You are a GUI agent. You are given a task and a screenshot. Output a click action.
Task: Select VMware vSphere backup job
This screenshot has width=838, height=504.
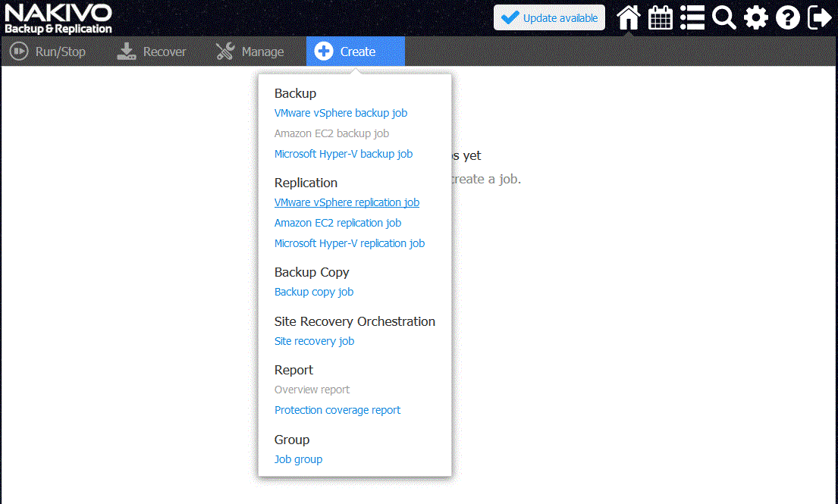(341, 113)
